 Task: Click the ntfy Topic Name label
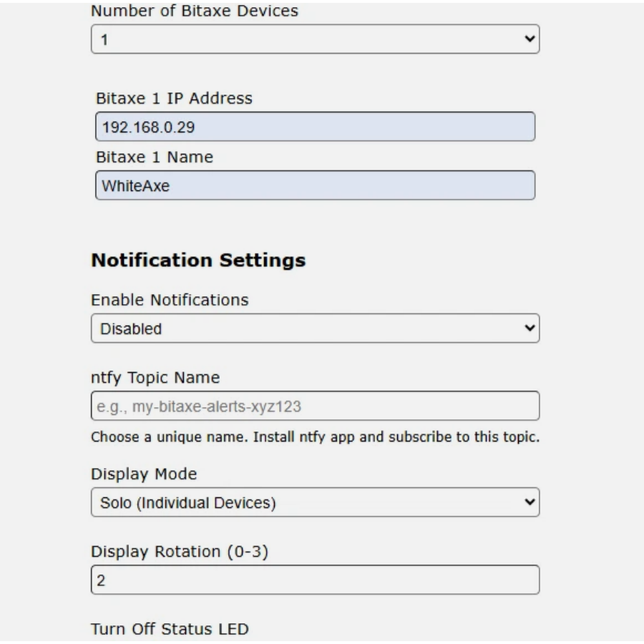pos(155,377)
